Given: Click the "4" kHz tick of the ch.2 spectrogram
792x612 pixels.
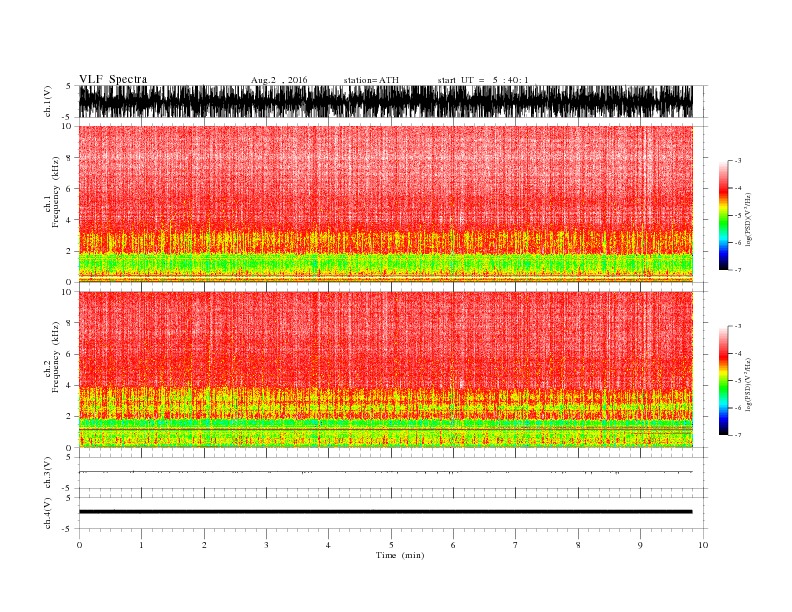Looking at the screenshot, I should pos(70,386).
